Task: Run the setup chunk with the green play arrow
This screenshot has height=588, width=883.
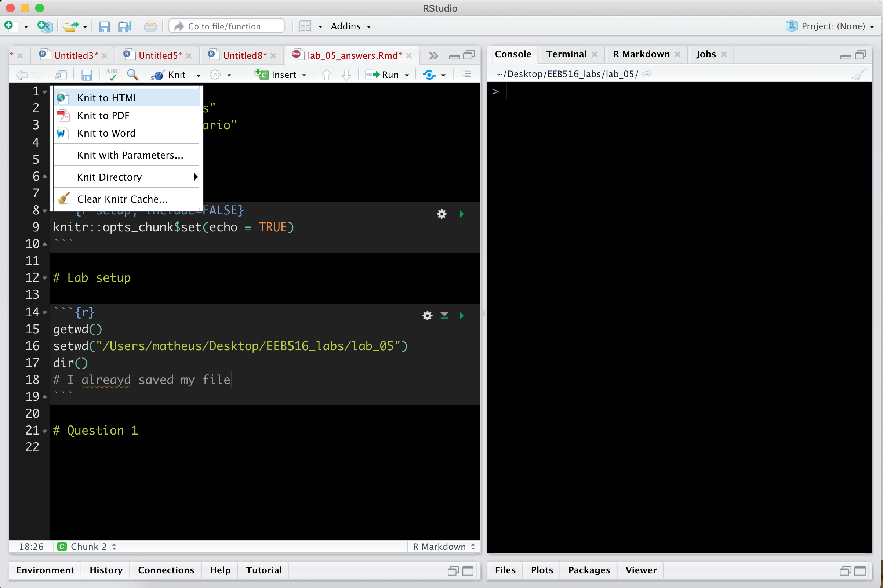Action: point(462,214)
